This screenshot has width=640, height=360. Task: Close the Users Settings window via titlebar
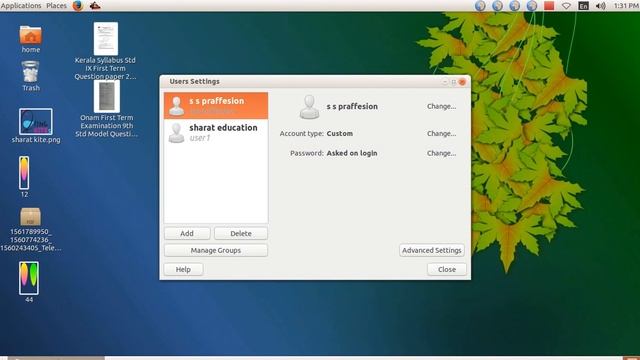[x=462, y=82]
